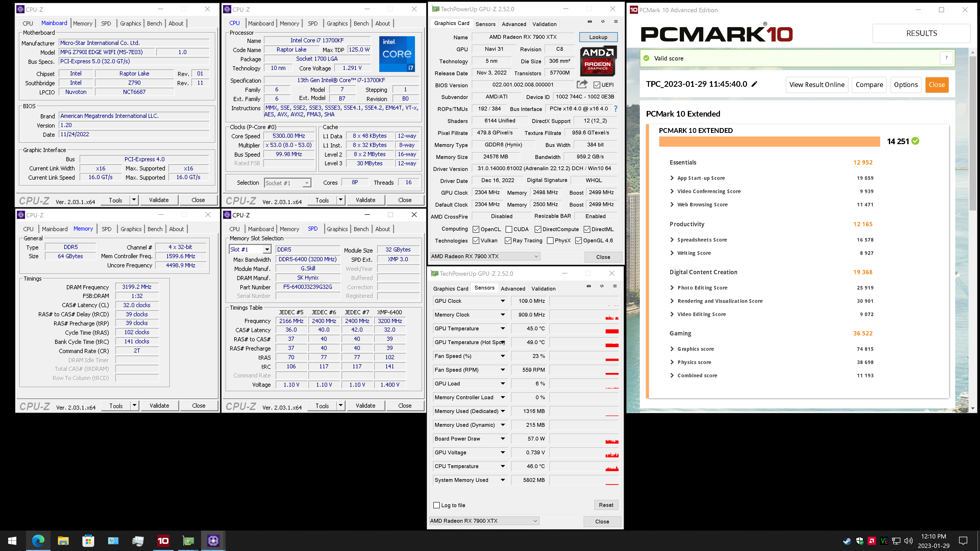Toggle the OpenCL checkbox

click(x=476, y=229)
